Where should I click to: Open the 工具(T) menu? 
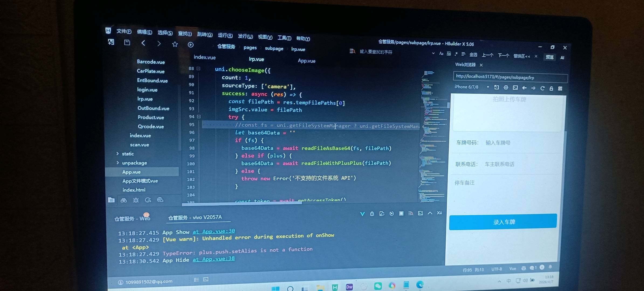click(x=284, y=38)
